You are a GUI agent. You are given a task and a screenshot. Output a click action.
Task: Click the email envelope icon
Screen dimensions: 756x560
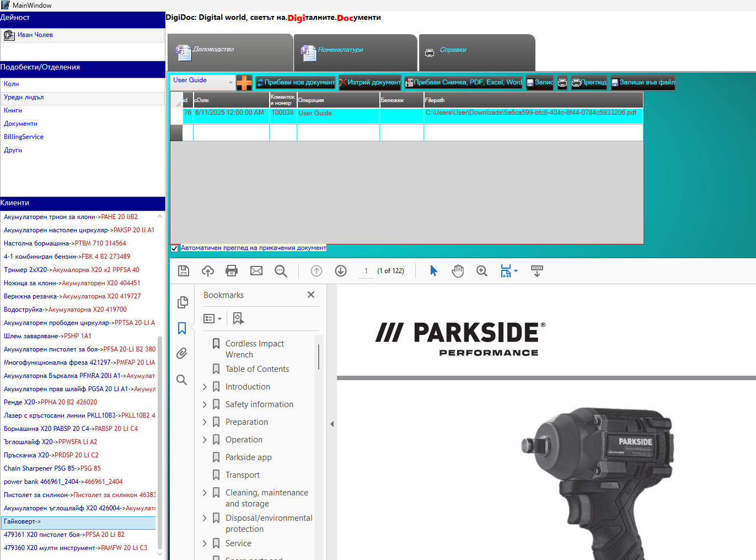(x=256, y=271)
